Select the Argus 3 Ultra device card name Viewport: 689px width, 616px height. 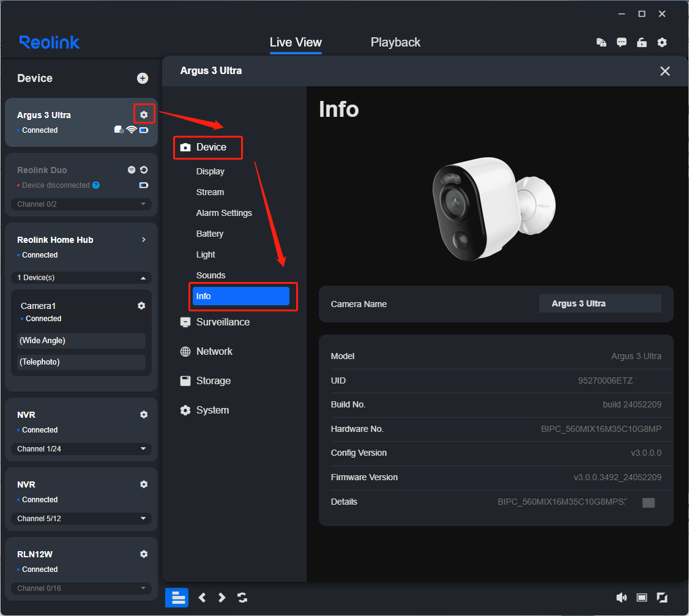44,115
